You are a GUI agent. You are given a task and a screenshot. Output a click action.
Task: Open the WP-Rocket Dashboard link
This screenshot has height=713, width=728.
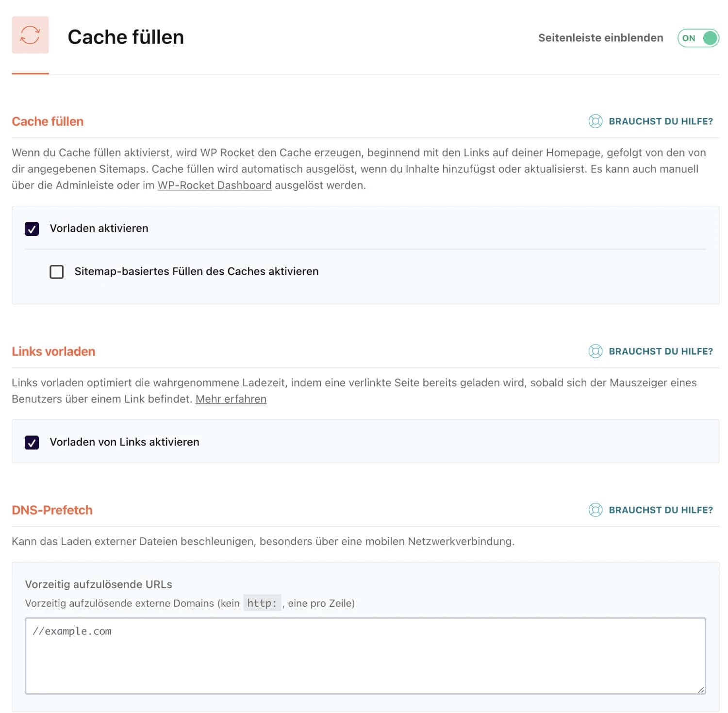coord(214,185)
